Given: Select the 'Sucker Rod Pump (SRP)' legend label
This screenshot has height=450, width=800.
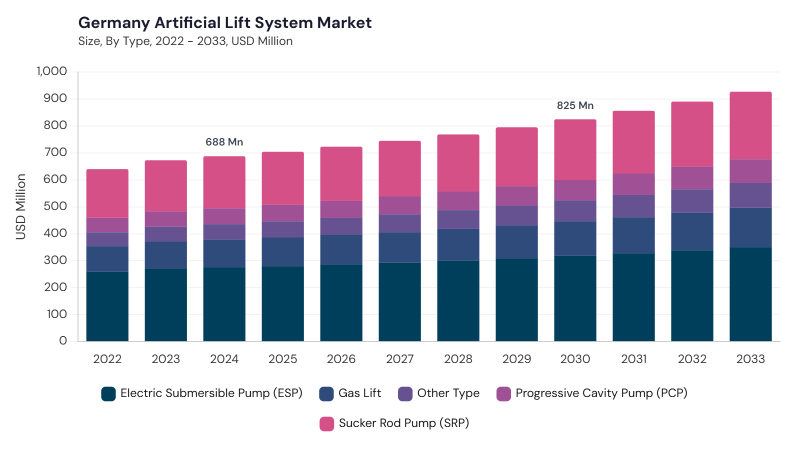Looking at the screenshot, I should (x=404, y=423).
